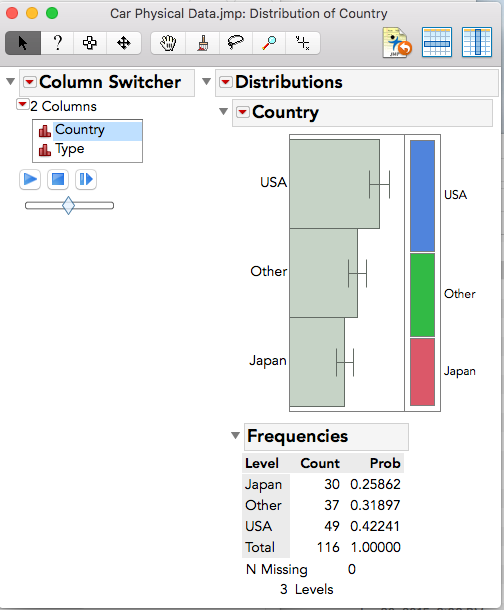Select the brush tool
The image size is (504, 610).
[x=203, y=43]
